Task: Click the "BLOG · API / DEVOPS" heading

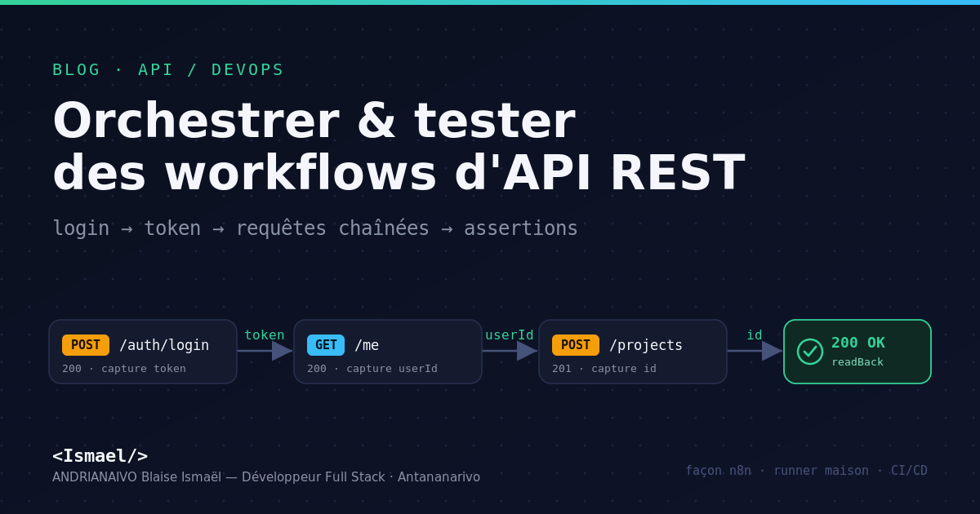Action: point(168,69)
